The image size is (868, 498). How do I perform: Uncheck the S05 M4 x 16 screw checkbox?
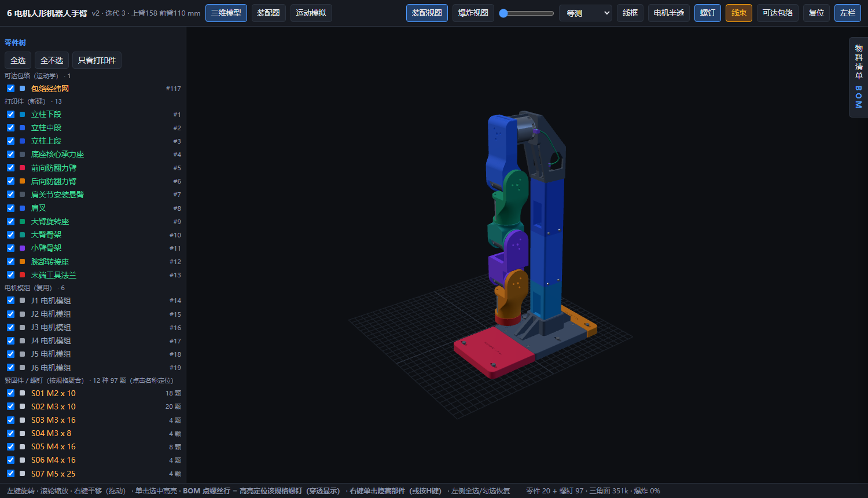coord(10,446)
